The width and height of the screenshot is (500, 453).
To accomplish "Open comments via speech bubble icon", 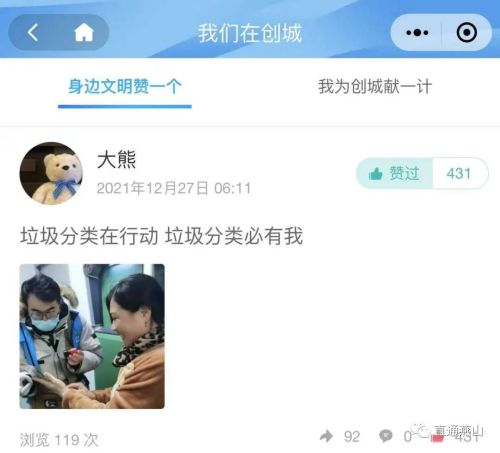I will [386, 436].
